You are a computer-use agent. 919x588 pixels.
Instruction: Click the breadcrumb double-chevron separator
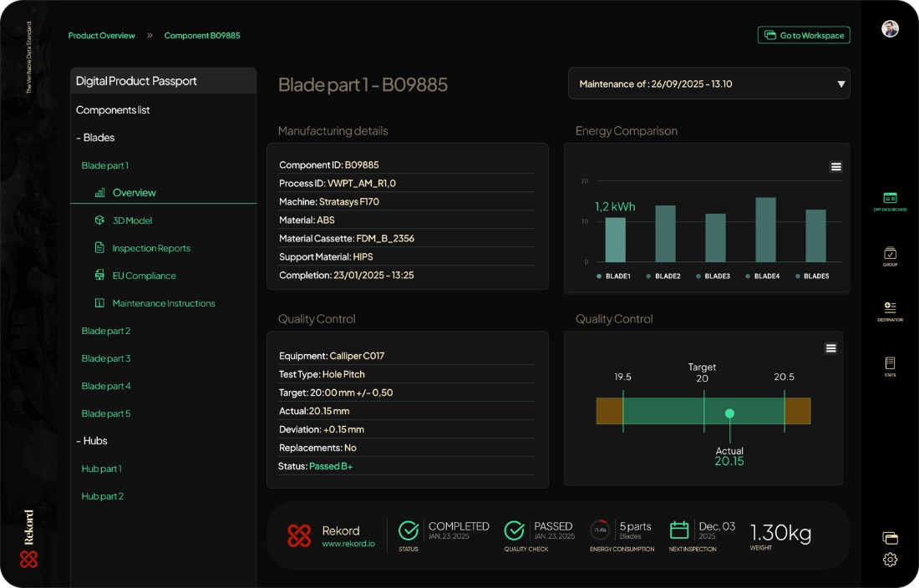point(150,35)
